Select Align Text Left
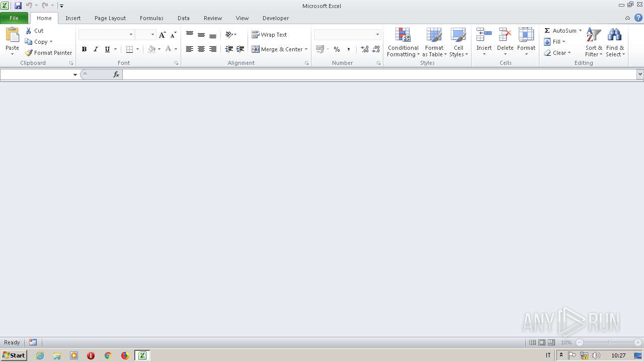 point(190,49)
